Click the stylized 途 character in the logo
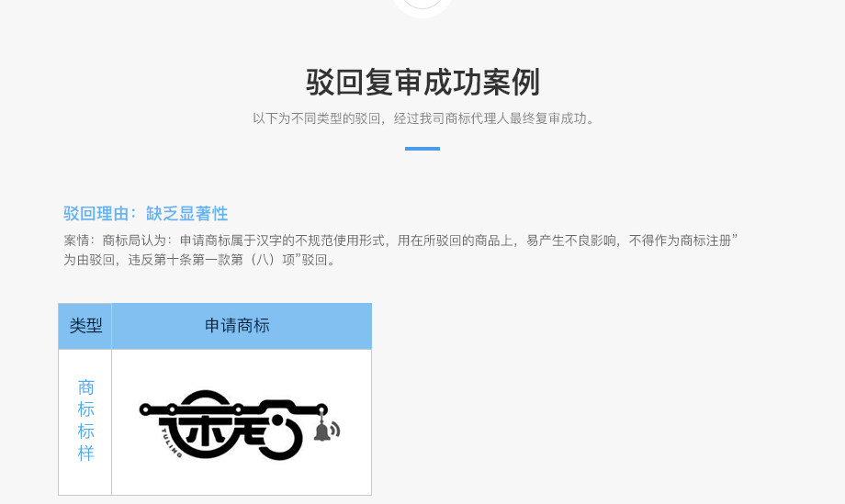Screen dimensions: 845x504 pyautogui.click(x=200, y=424)
